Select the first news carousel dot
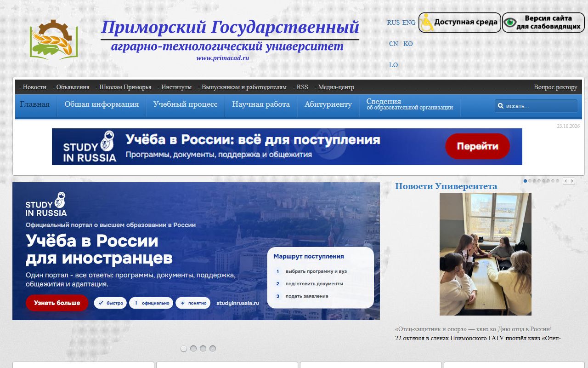Screen dimensions: 588x368 [525, 181]
